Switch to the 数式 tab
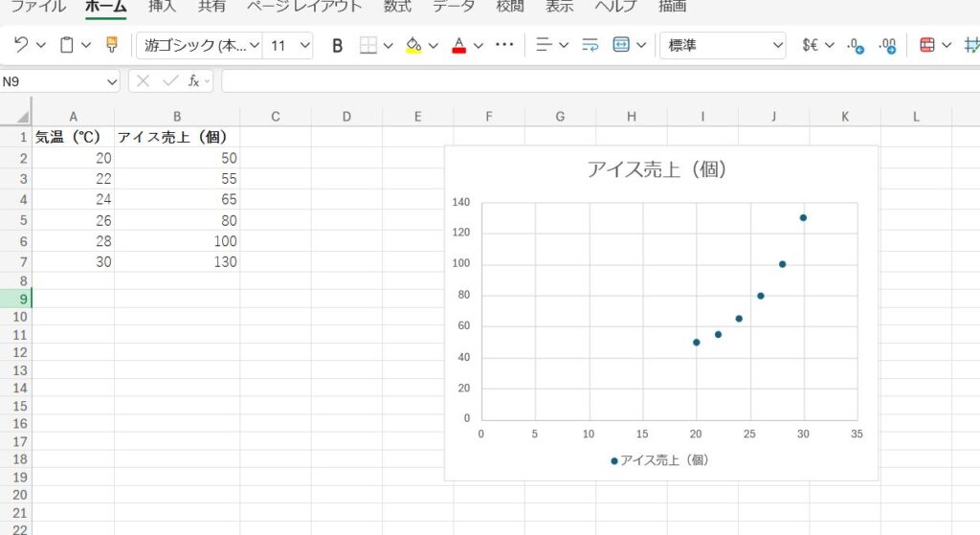 (x=397, y=7)
